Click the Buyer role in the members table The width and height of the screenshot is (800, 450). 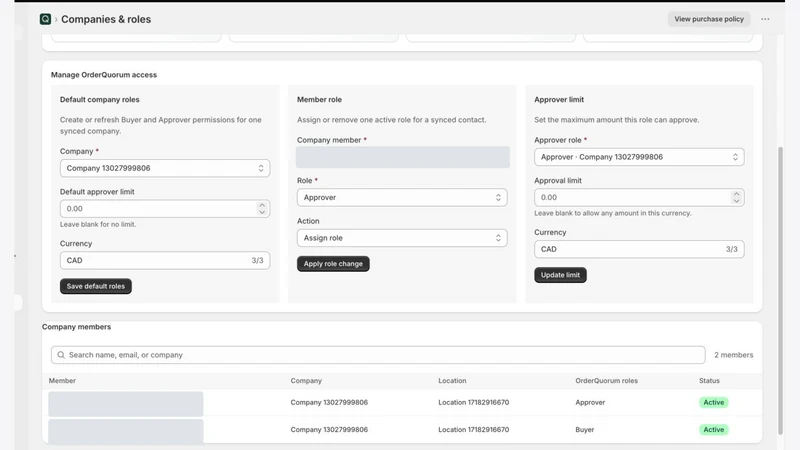585,430
